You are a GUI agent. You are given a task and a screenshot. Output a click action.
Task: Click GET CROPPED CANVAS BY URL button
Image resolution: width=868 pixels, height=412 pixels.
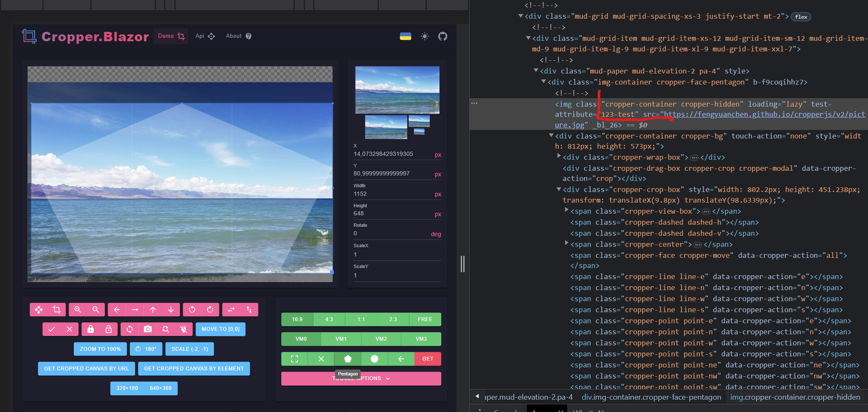[x=86, y=368]
